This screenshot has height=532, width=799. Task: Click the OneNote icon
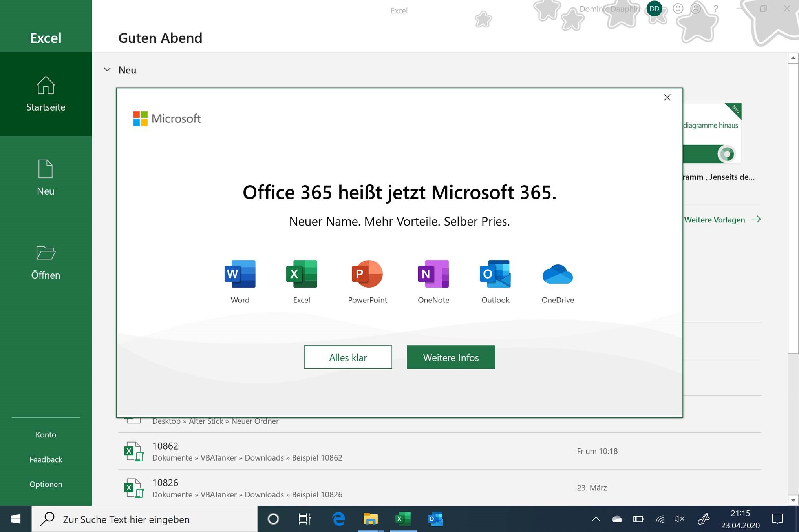[x=433, y=274]
